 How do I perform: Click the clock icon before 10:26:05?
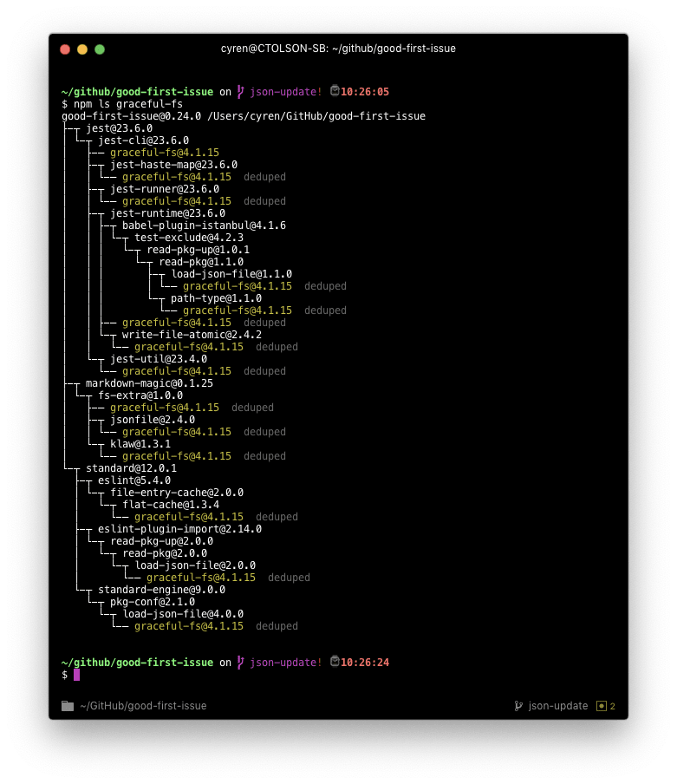click(335, 90)
